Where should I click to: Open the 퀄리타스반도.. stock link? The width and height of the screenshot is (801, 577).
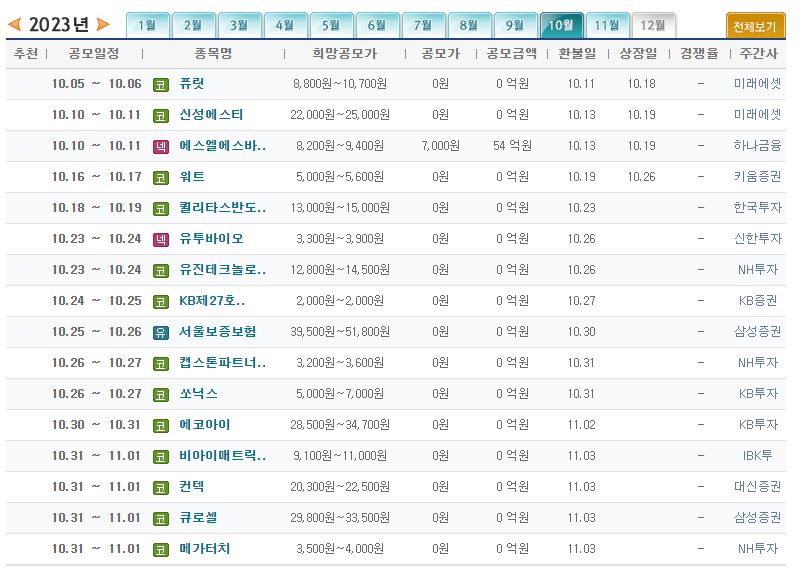[x=223, y=207]
